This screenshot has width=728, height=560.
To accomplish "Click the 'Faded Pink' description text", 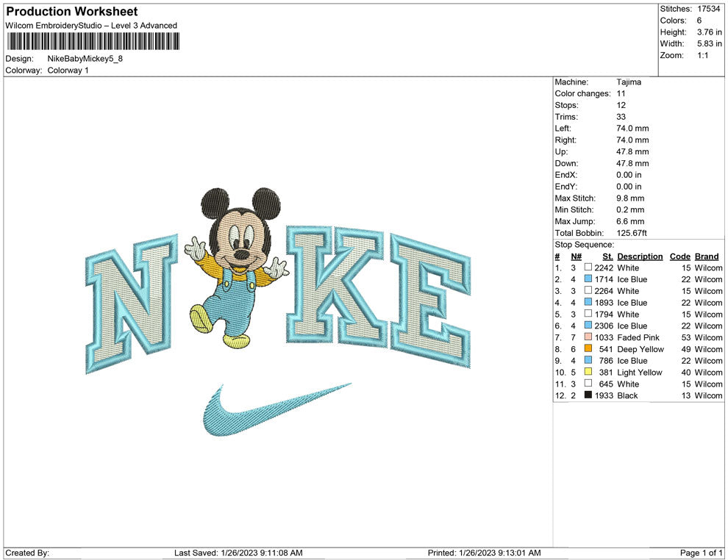I will point(638,337).
